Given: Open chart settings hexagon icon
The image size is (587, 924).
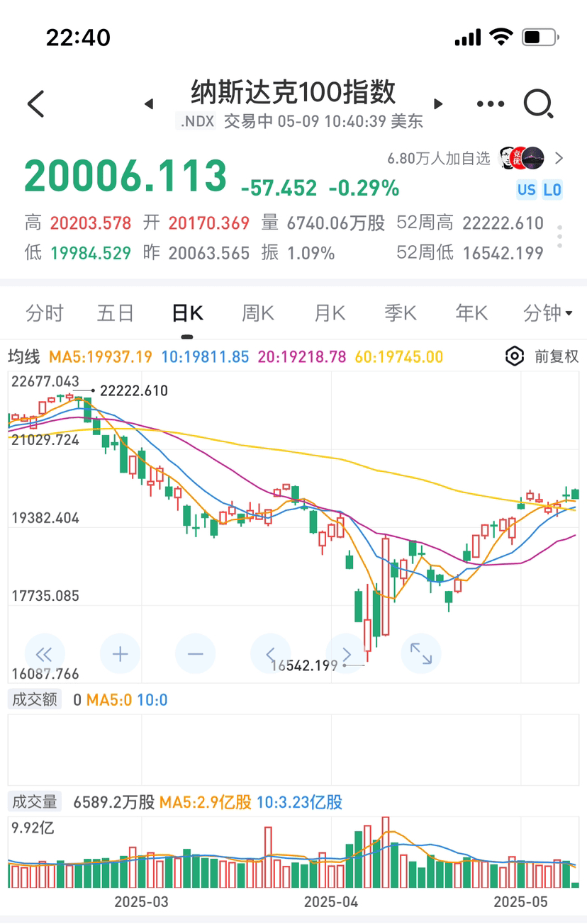Looking at the screenshot, I should (x=515, y=356).
